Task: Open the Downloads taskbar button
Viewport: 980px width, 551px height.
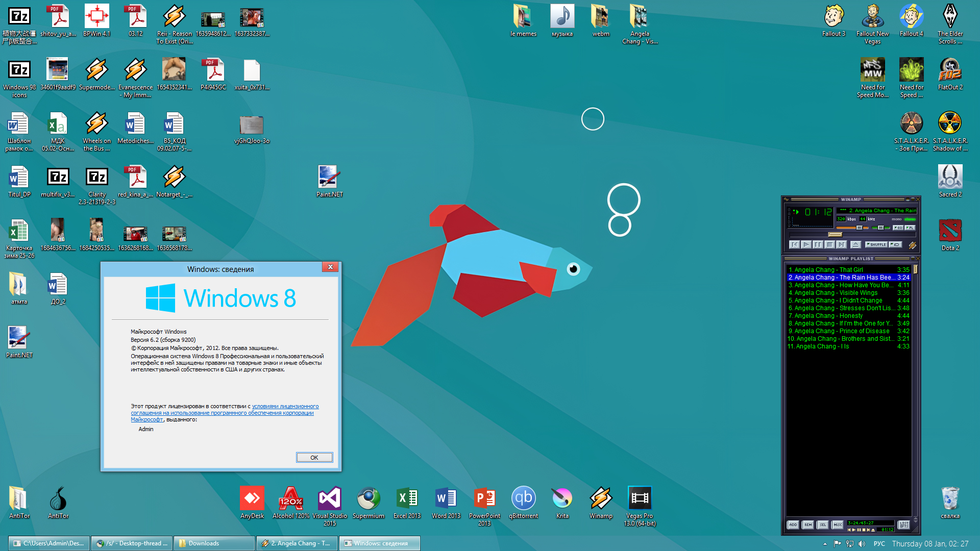Action: pyautogui.click(x=214, y=543)
